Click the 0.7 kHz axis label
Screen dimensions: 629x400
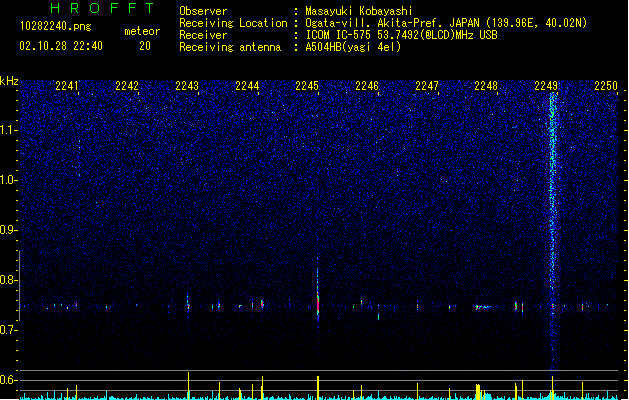point(8,330)
